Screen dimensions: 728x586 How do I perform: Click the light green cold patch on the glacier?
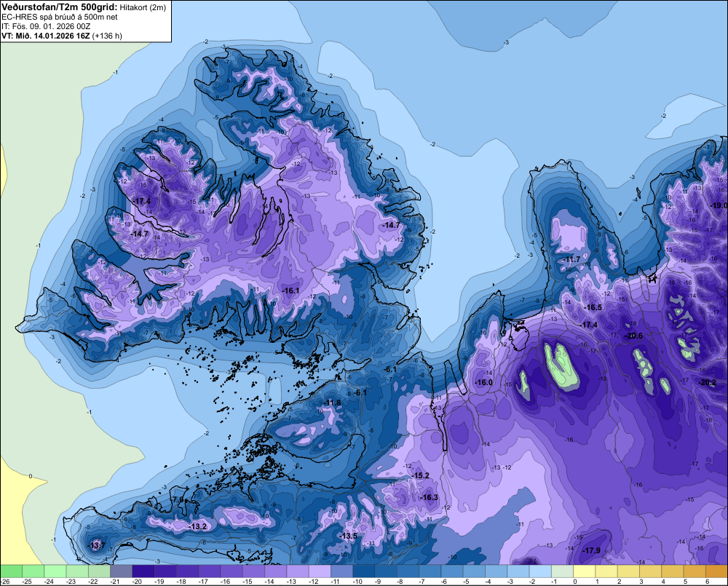click(562, 365)
